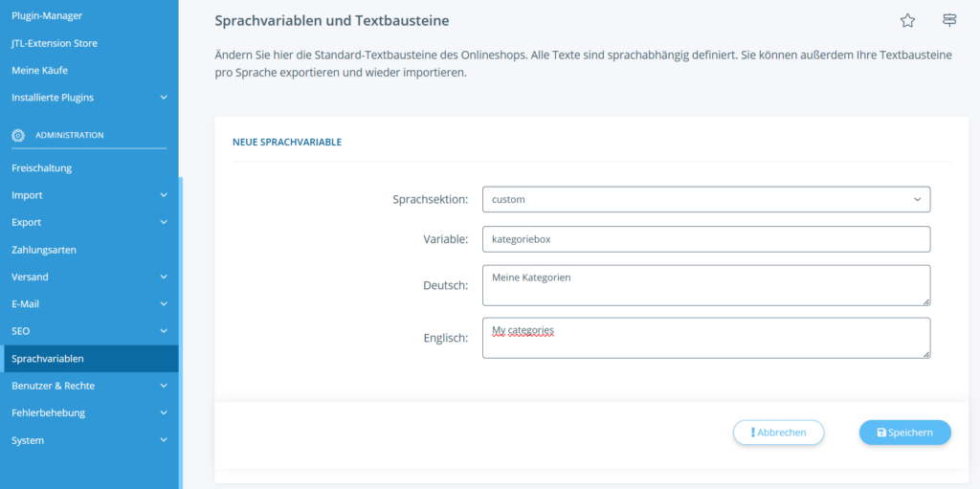Screen dimensions: 980x489
Task: Click the 'ADMINISTRATION' section label
Action: [x=69, y=135]
